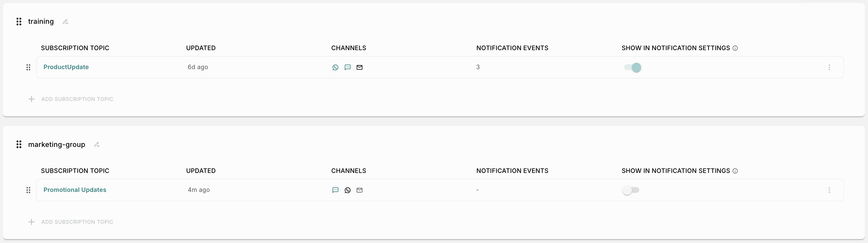Screen dimensions: 868x243
Task: Click the WhatsApp channel icon for ProductUpdate
Action: (x=335, y=67)
